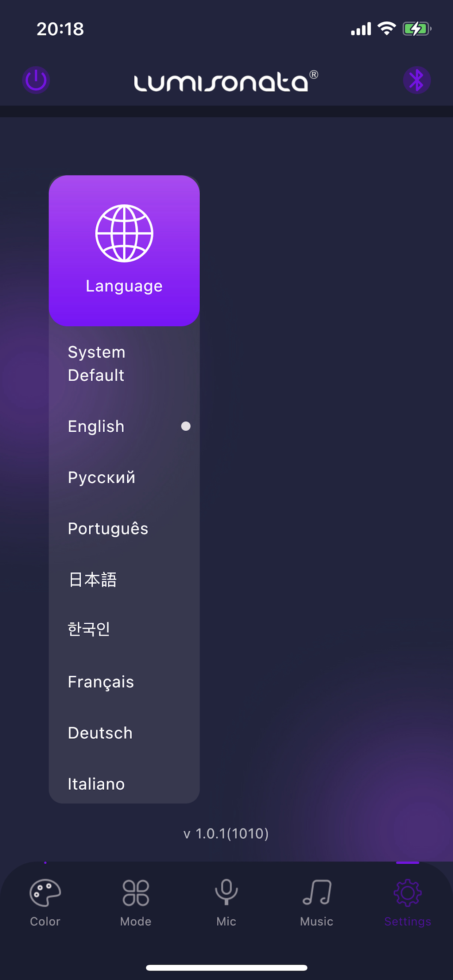Tap the Settings gear icon

point(408,892)
